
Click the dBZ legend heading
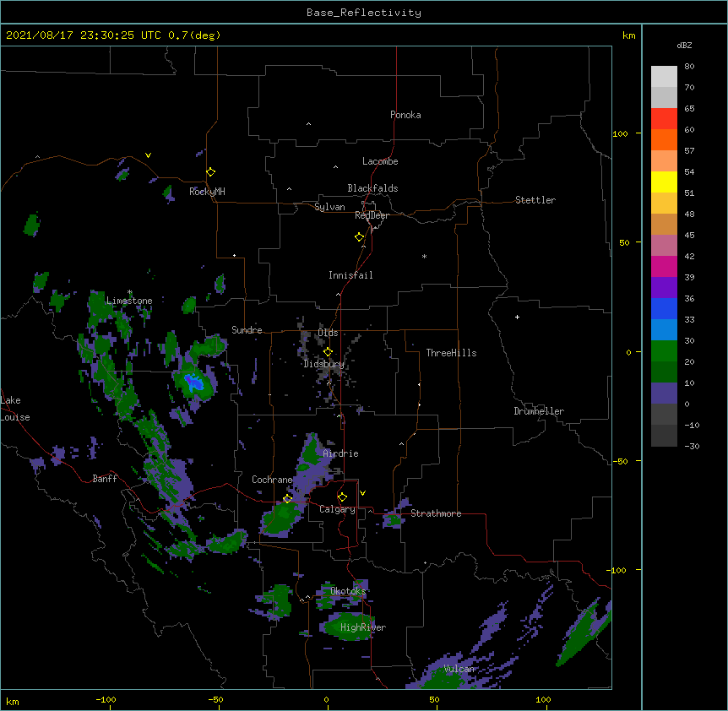684,46
